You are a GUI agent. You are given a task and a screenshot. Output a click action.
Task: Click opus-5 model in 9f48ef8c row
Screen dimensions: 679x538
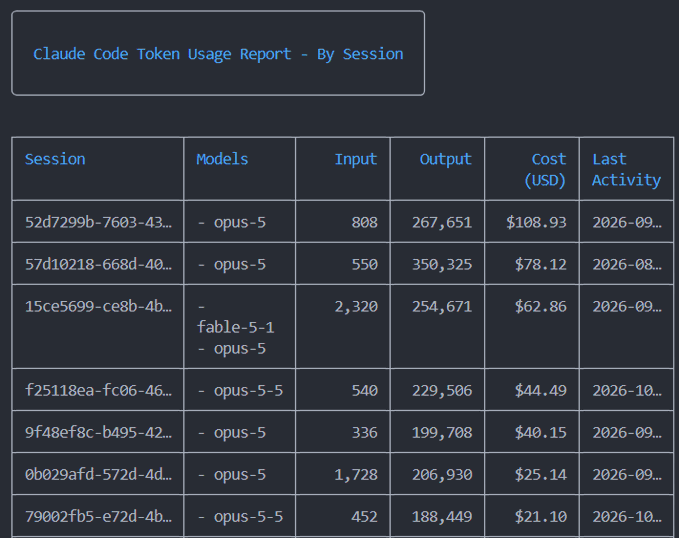239,433
